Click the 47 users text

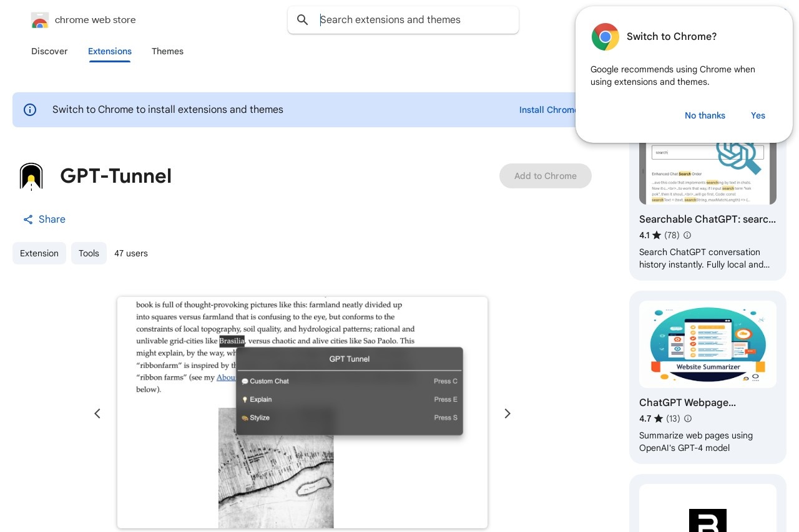[x=131, y=253]
